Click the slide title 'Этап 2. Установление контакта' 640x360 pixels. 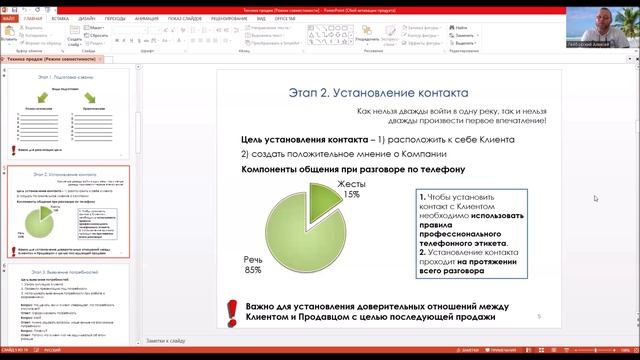pyautogui.click(x=378, y=93)
